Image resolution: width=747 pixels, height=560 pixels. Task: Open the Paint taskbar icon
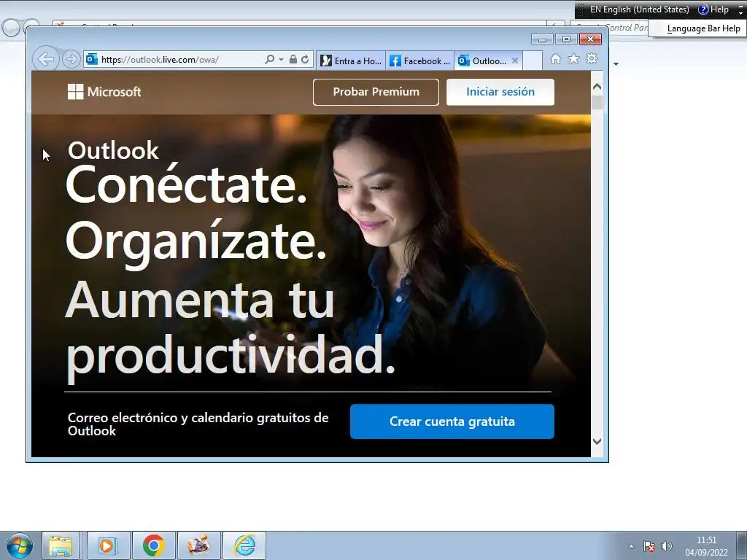pos(198,545)
